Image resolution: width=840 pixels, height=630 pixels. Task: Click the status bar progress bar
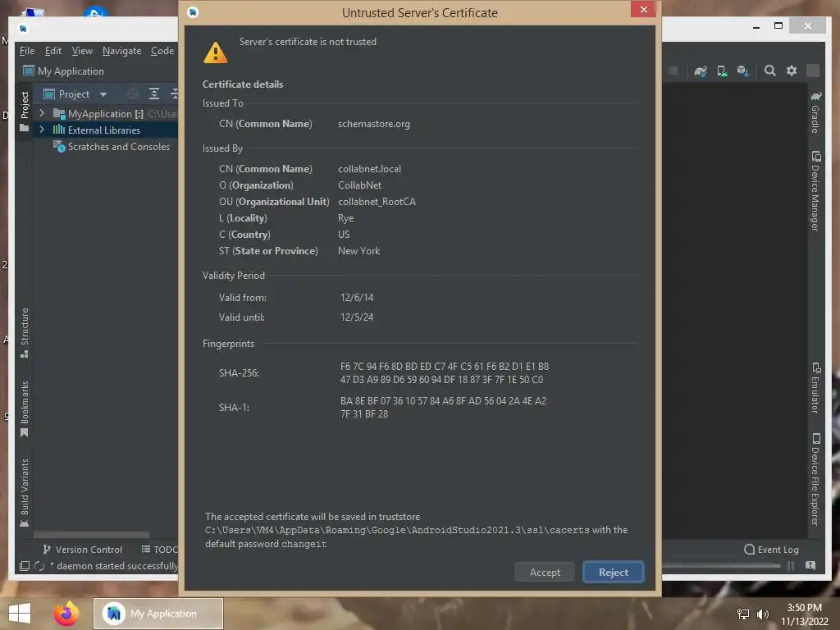(721, 566)
